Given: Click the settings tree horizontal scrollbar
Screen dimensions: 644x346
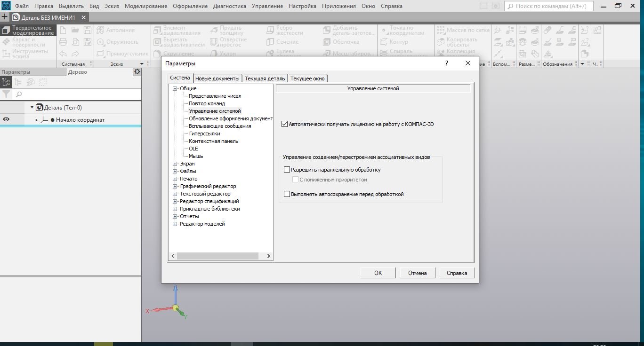Looking at the screenshot, I should (x=217, y=256).
